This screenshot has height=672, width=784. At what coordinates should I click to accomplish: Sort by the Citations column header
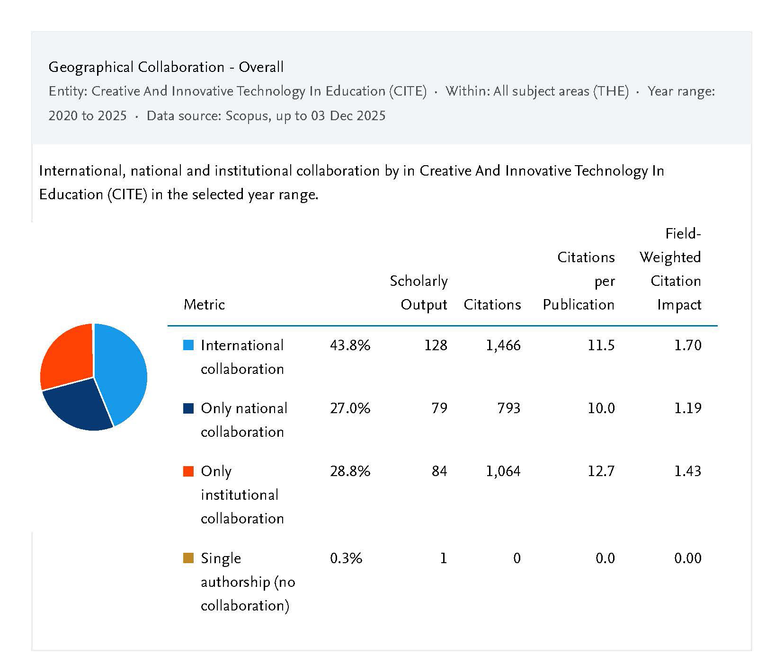pyautogui.click(x=492, y=304)
